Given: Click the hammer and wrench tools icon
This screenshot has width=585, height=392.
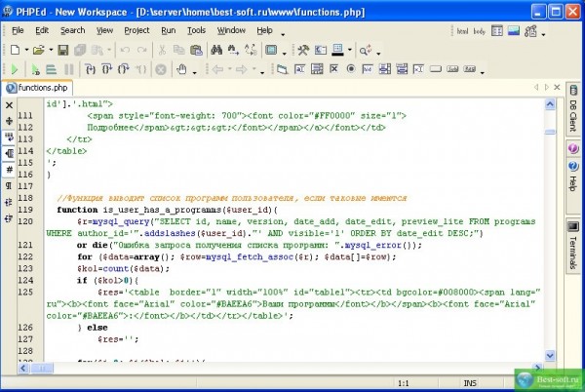Looking at the screenshot, I should click(x=303, y=50).
